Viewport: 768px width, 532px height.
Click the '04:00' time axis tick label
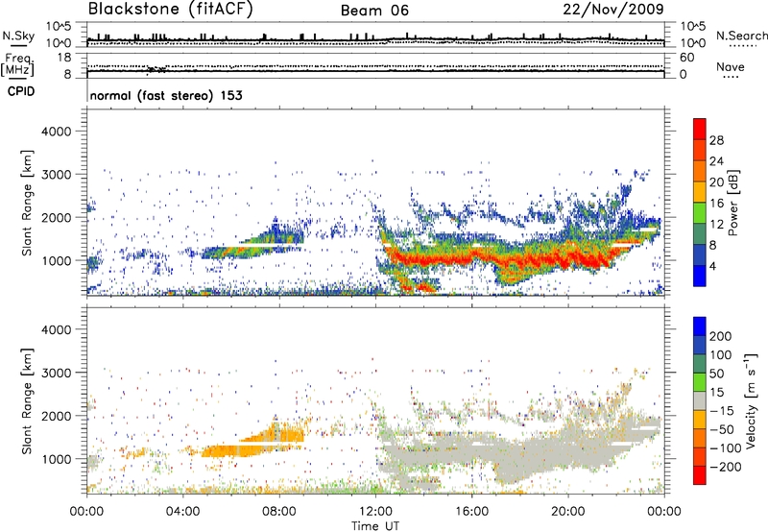pyautogui.click(x=183, y=512)
